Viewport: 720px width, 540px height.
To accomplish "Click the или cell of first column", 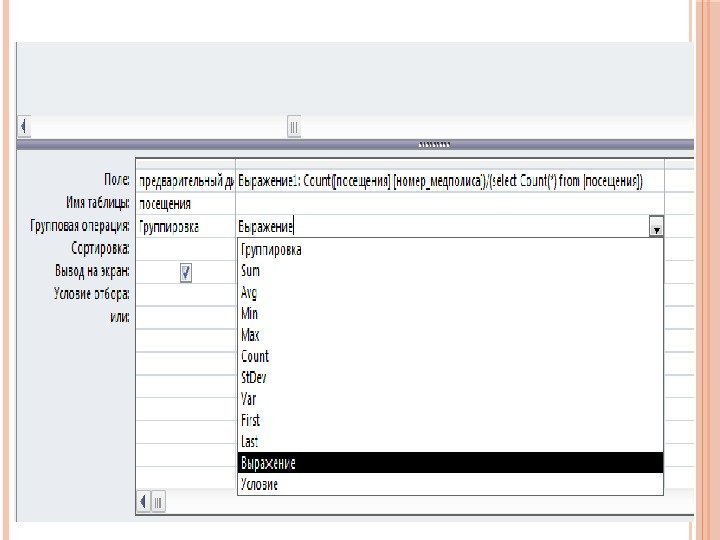I will pos(186,317).
